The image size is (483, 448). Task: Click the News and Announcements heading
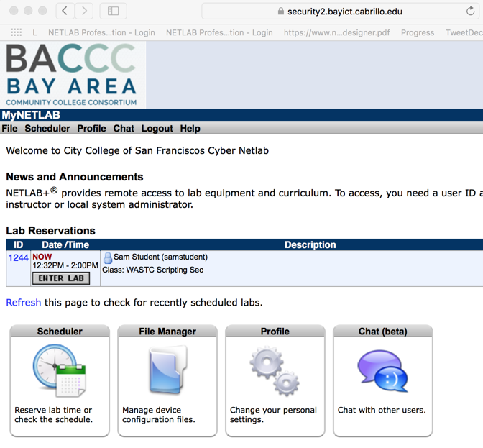[75, 177]
